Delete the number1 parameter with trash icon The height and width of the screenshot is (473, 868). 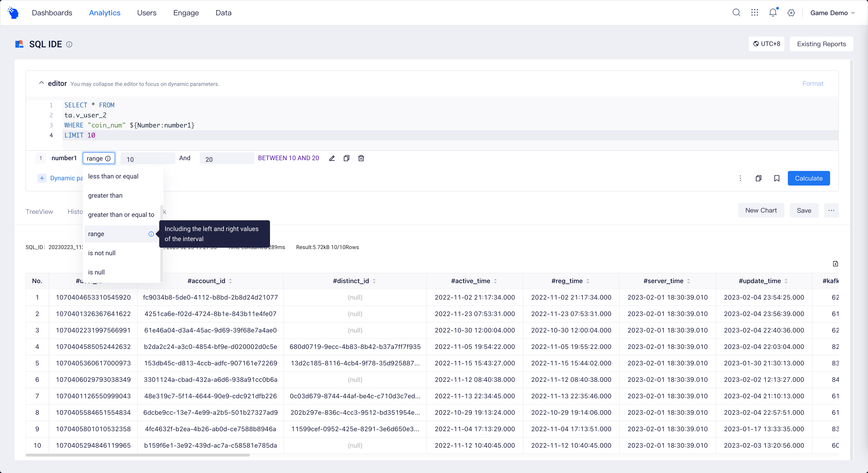361,158
